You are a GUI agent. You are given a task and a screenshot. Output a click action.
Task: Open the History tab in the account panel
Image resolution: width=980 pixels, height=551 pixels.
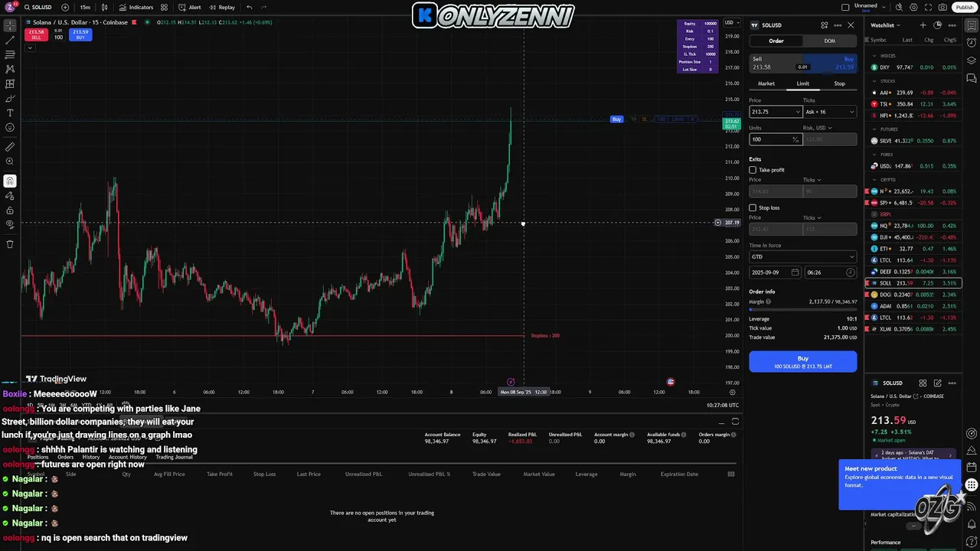(90, 457)
